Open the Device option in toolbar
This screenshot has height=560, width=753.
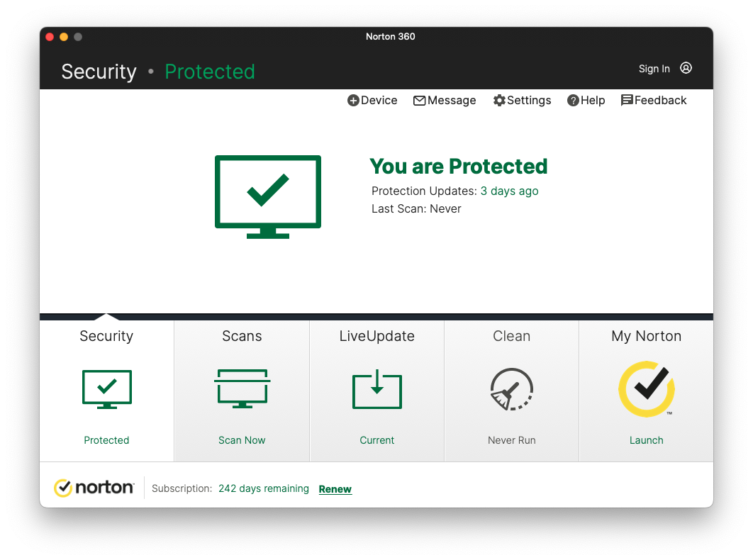coord(372,101)
